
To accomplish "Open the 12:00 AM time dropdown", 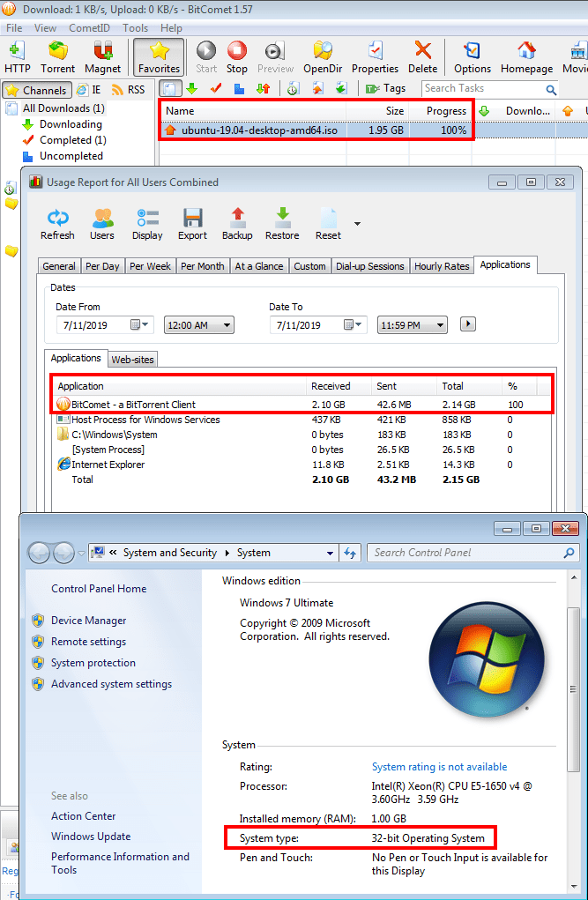I will [199, 325].
